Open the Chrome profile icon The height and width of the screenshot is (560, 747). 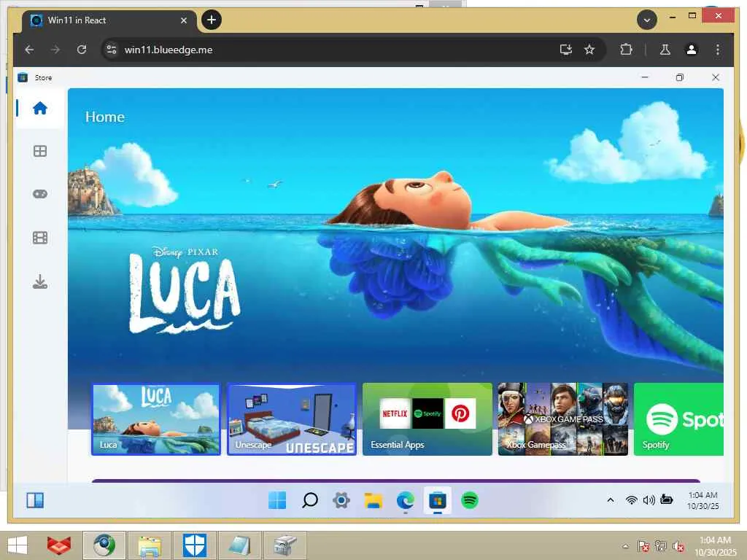point(692,50)
